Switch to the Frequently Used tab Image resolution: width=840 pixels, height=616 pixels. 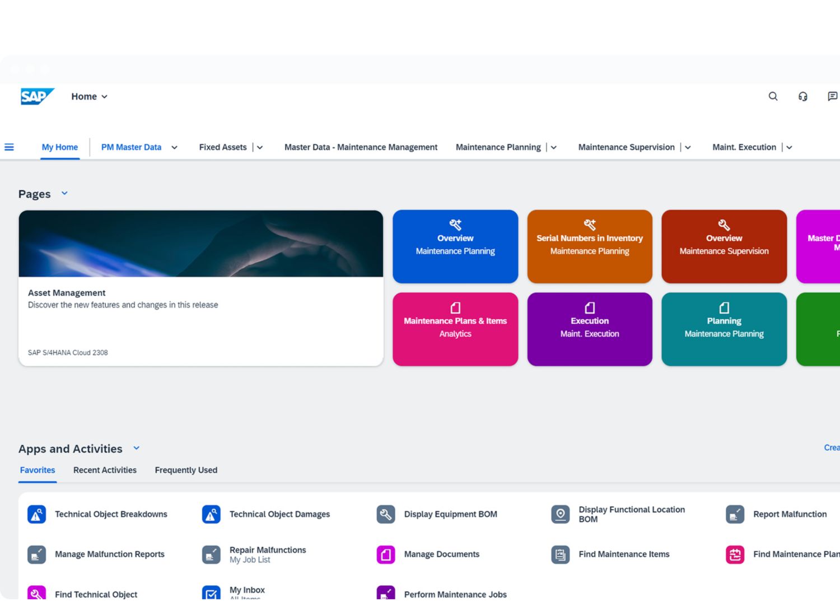pos(186,470)
